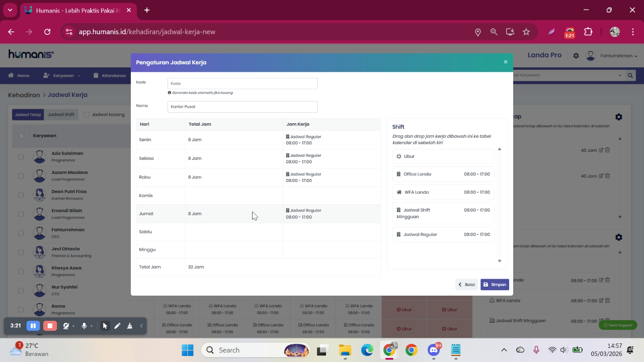Screen dimensions: 644x362
Task: Bookmark page with the star icon
Action: (526, 32)
